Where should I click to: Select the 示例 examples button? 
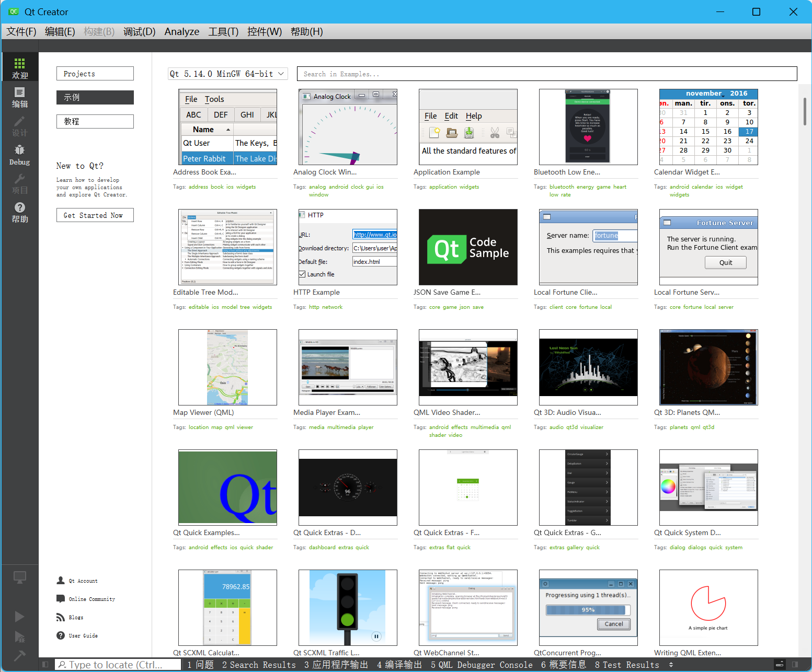coord(95,97)
